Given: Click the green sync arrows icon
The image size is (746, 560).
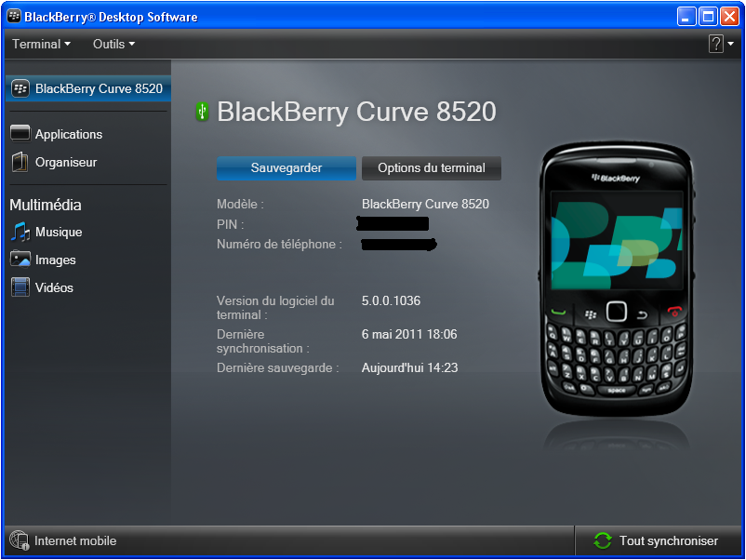Looking at the screenshot, I should (603, 540).
